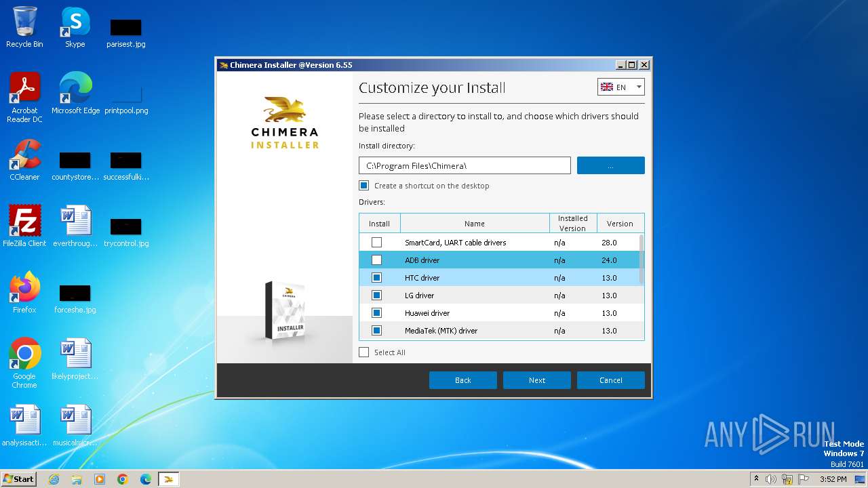The image size is (868, 488).
Task: Select the 'Huawei driver' row text
Action: tap(427, 313)
